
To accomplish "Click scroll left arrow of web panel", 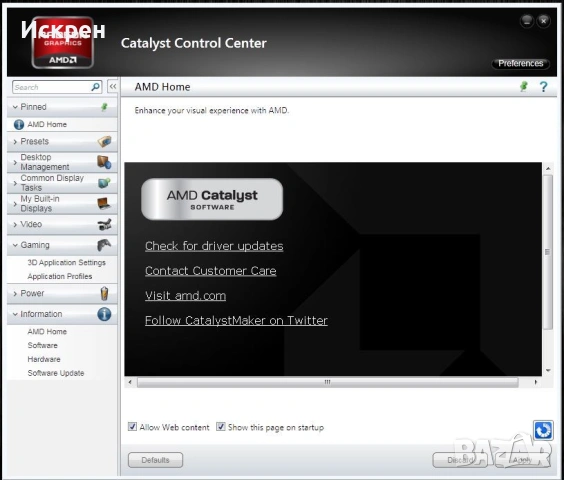I will 130,382.
